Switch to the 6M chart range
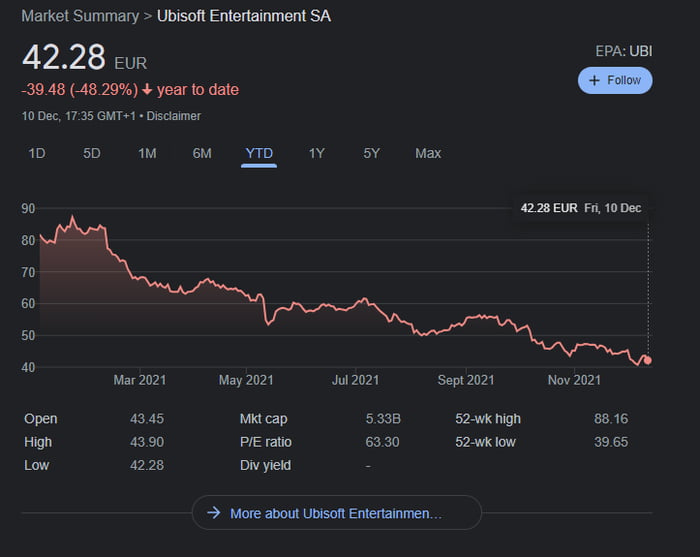This screenshot has height=557, width=700. click(202, 153)
